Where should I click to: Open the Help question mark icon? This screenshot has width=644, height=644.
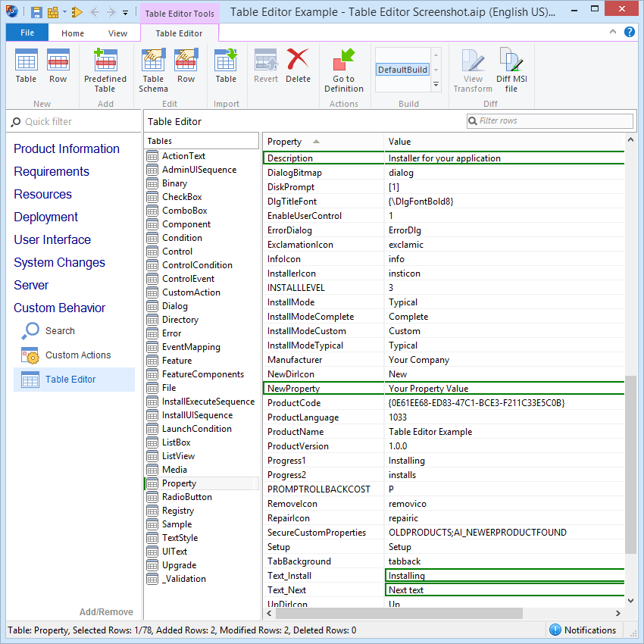coord(629,32)
